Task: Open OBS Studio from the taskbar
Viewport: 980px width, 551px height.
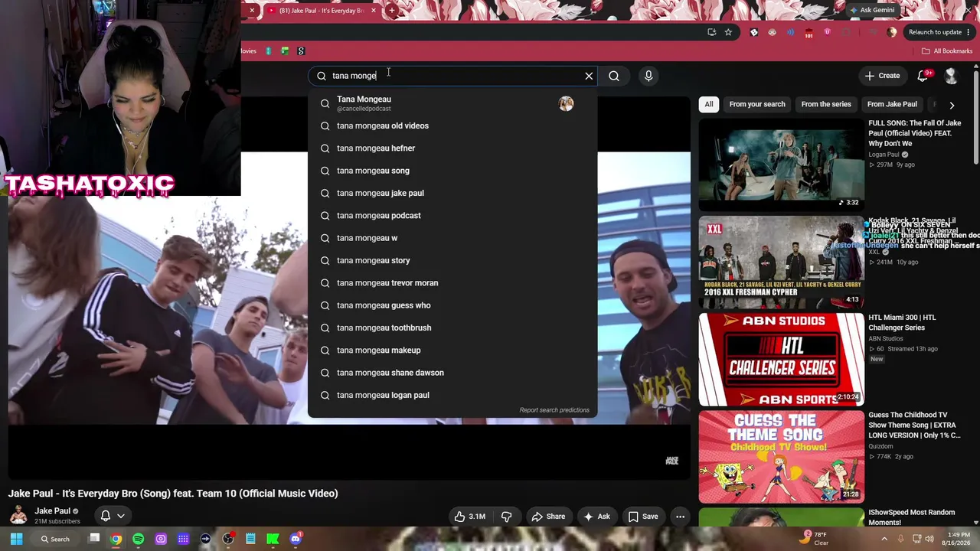Action: [x=227, y=539]
